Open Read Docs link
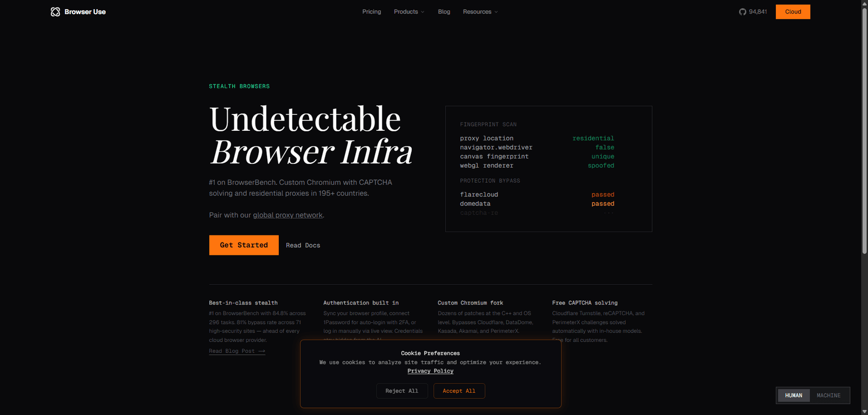This screenshot has height=415, width=868. [303, 246]
